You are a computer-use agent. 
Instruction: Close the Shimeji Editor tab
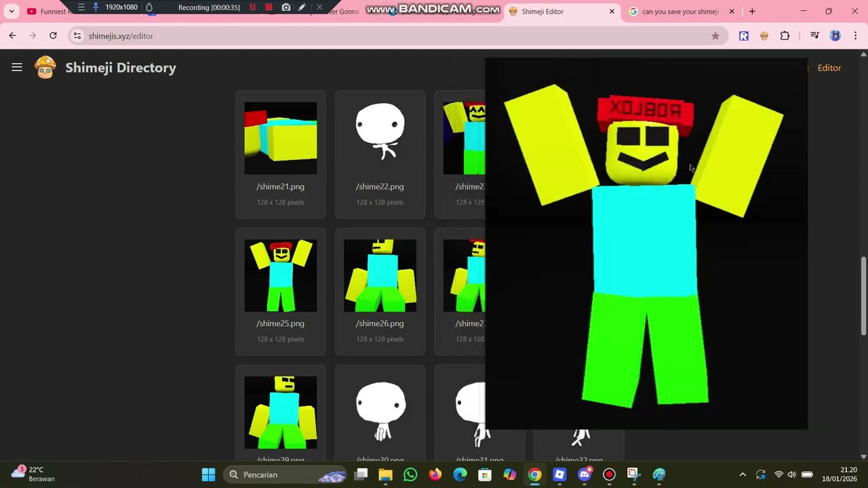[x=612, y=12]
